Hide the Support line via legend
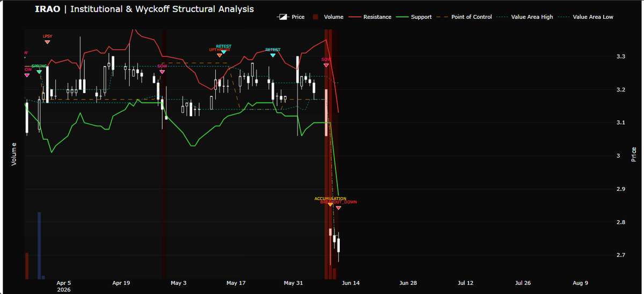The width and height of the screenshot is (644, 294). pos(413,17)
